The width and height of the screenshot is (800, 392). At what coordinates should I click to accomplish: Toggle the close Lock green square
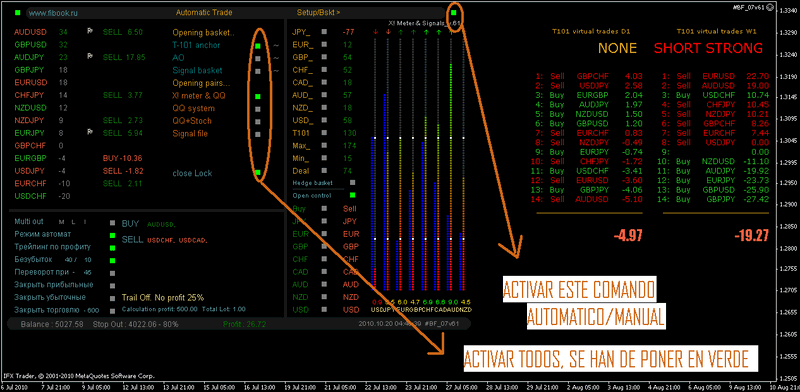pyautogui.click(x=258, y=173)
